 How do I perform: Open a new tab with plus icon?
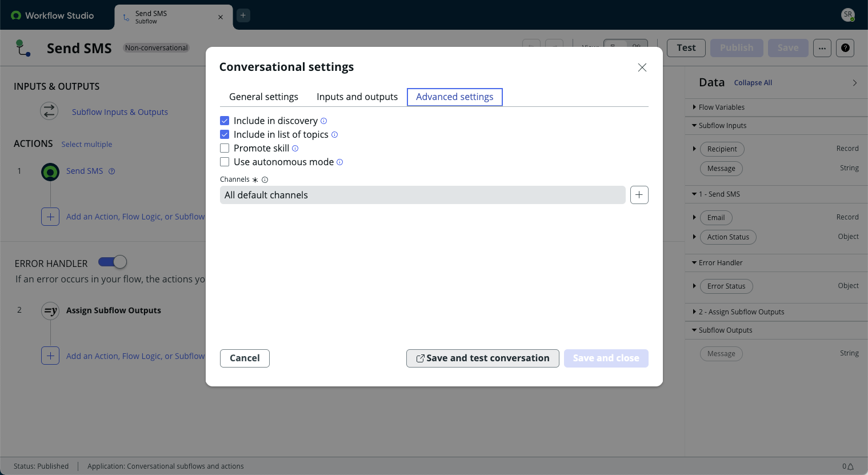coord(243,15)
